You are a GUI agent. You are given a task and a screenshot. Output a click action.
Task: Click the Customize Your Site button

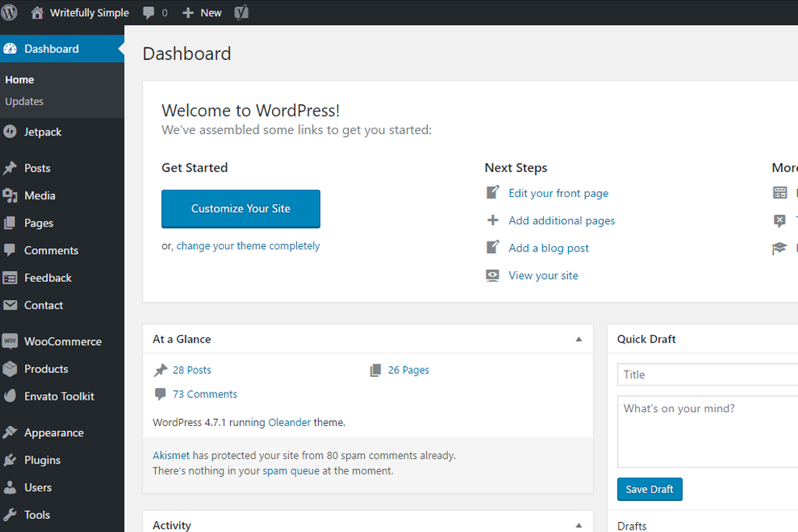tap(240, 209)
